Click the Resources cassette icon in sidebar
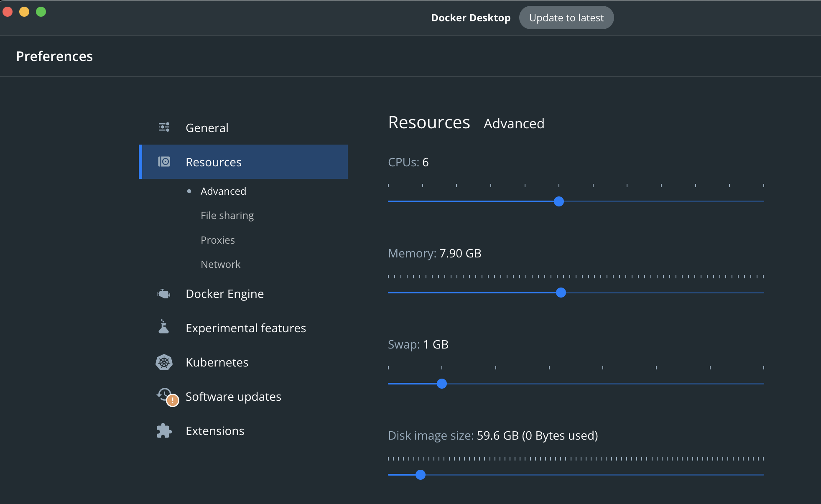Screen dimensions: 821x504 pos(164,162)
